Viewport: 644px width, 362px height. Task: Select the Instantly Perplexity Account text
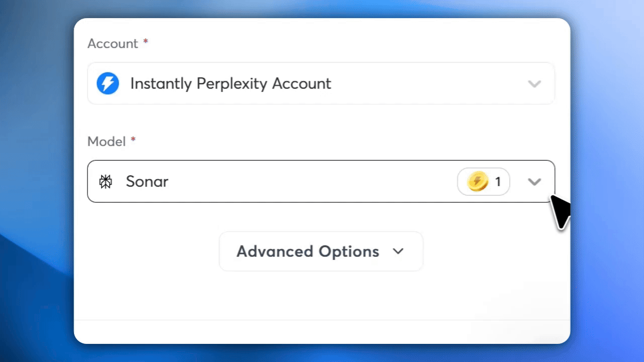(230, 83)
